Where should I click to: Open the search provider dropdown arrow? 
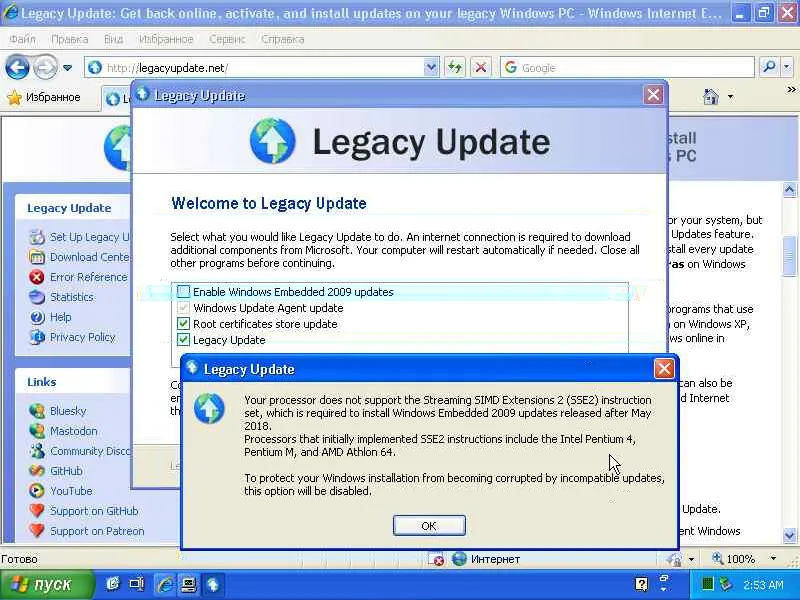pos(787,67)
